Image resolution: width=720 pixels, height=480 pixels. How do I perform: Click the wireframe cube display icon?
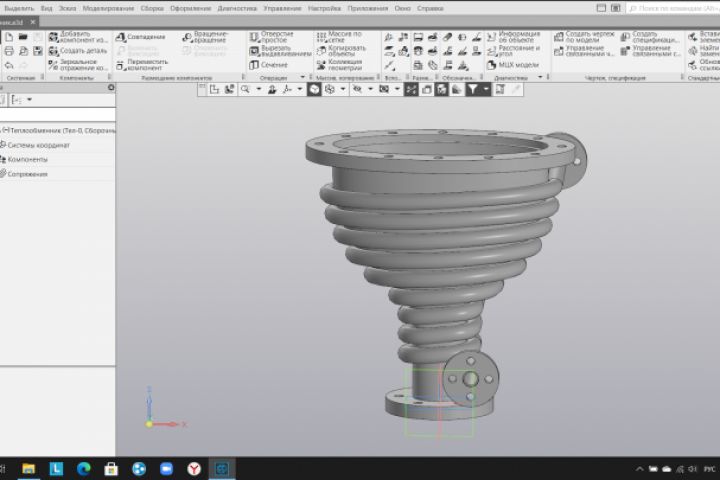(x=329, y=90)
